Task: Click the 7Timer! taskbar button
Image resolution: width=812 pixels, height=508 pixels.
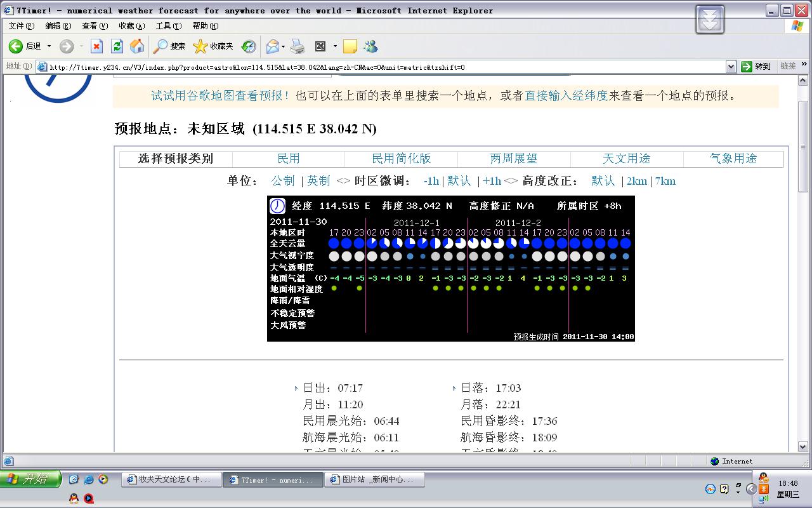Action: point(273,480)
